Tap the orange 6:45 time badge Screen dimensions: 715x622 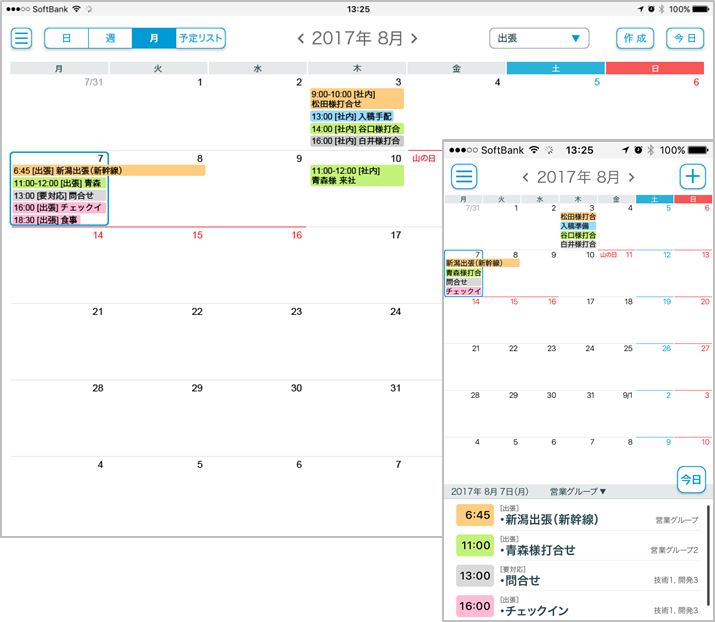[x=475, y=515]
